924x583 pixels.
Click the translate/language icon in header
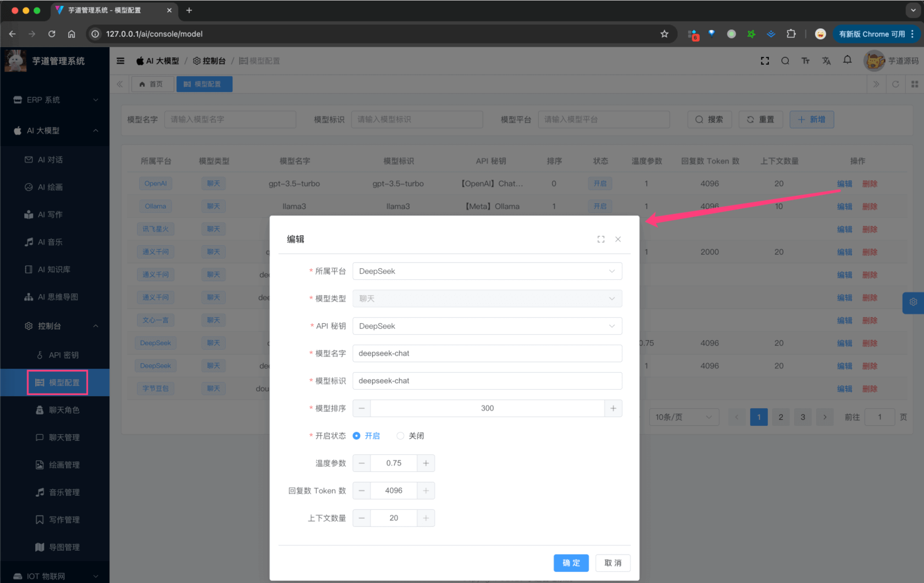(826, 60)
